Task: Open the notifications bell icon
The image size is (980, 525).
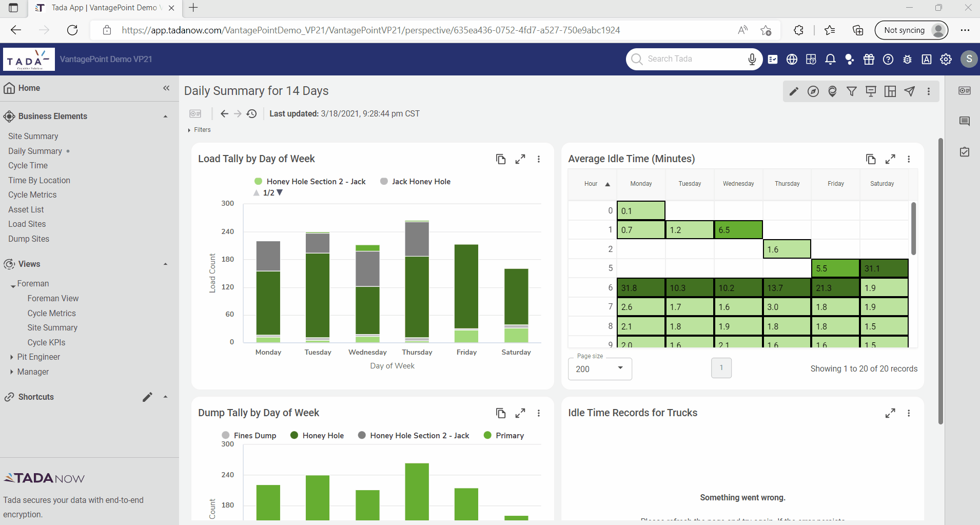Action: pos(830,60)
